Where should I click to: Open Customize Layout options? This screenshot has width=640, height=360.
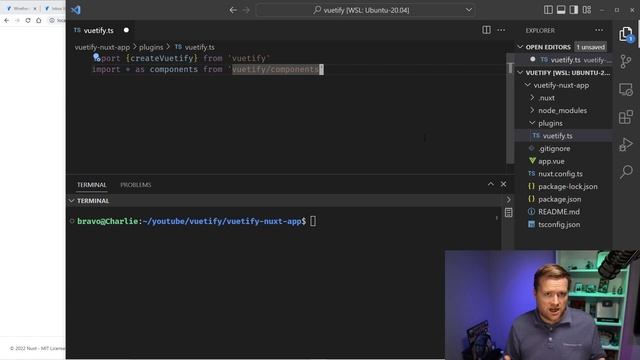click(587, 10)
